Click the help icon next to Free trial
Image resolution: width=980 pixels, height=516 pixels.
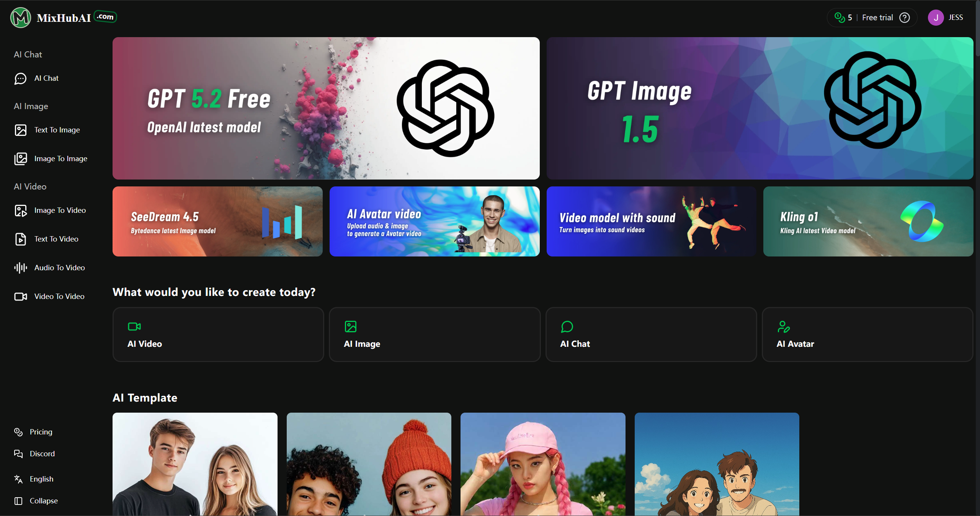pyautogui.click(x=904, y=17)
